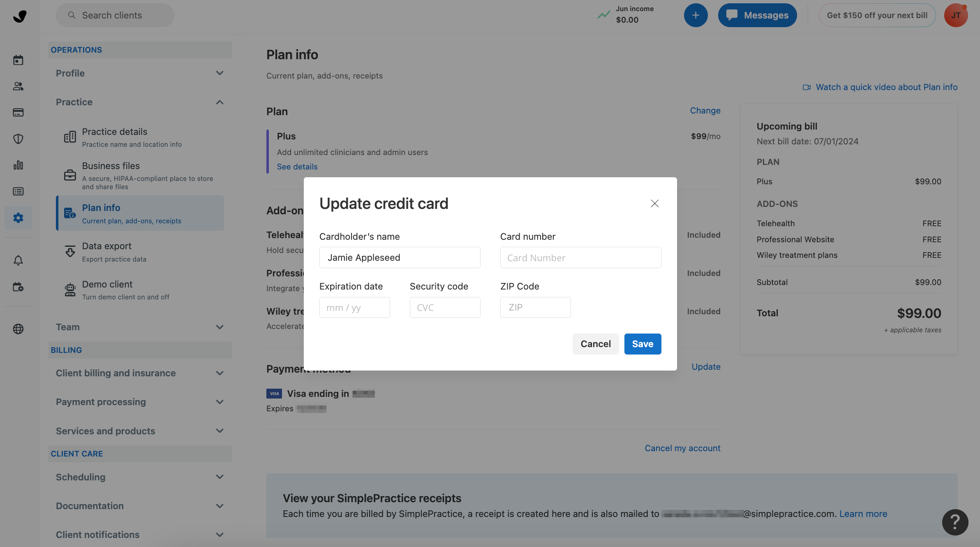Open the Messages button
Viewport: 980px width, 547px height.
click(x=757, y=15)
